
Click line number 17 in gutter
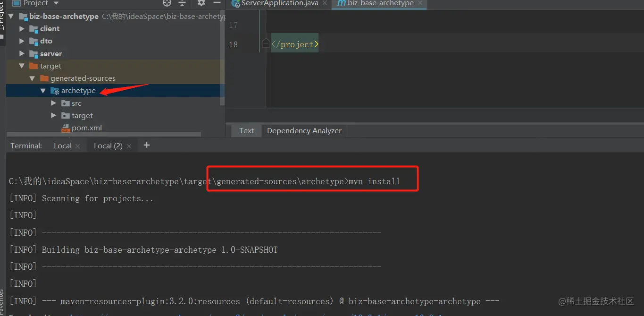click(x=233, y=25)
